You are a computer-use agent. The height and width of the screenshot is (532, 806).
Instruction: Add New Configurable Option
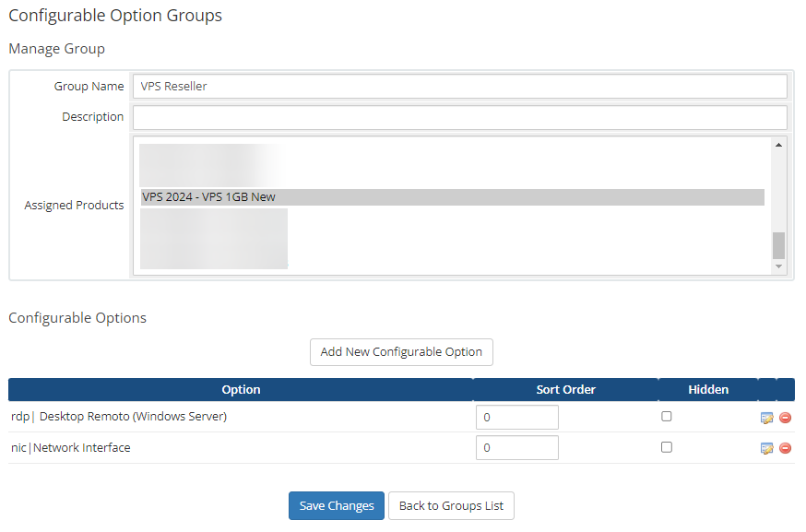[401, 352]
